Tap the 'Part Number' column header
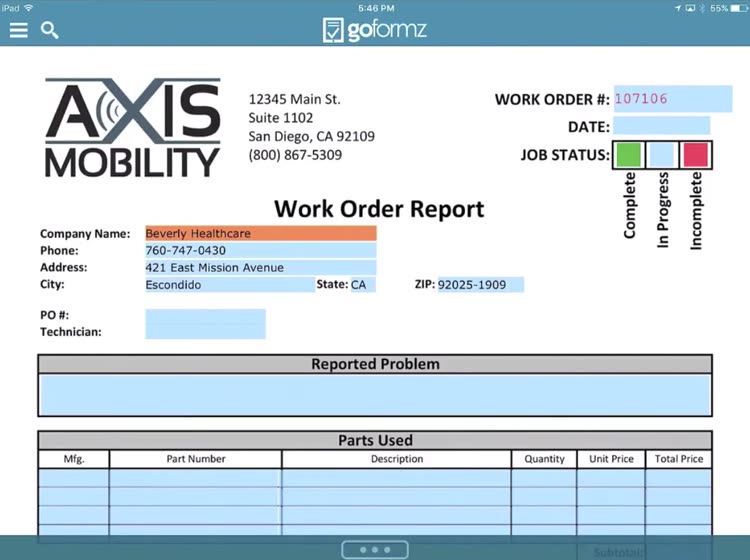750x560 pixels. click(196, 459)
